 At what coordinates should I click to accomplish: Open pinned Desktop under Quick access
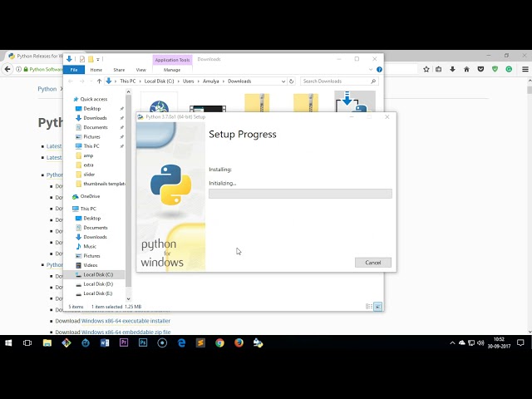pyautogui.click(x=91, y=109)
